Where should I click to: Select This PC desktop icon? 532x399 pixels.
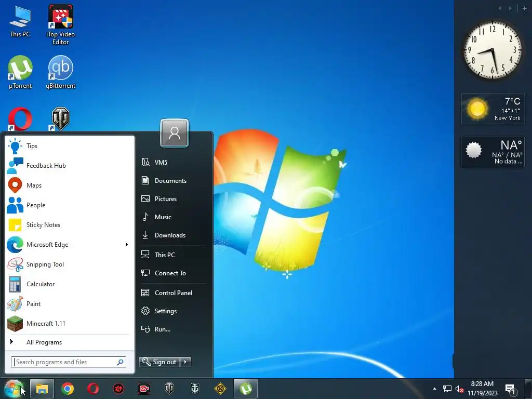click(20, 21)
